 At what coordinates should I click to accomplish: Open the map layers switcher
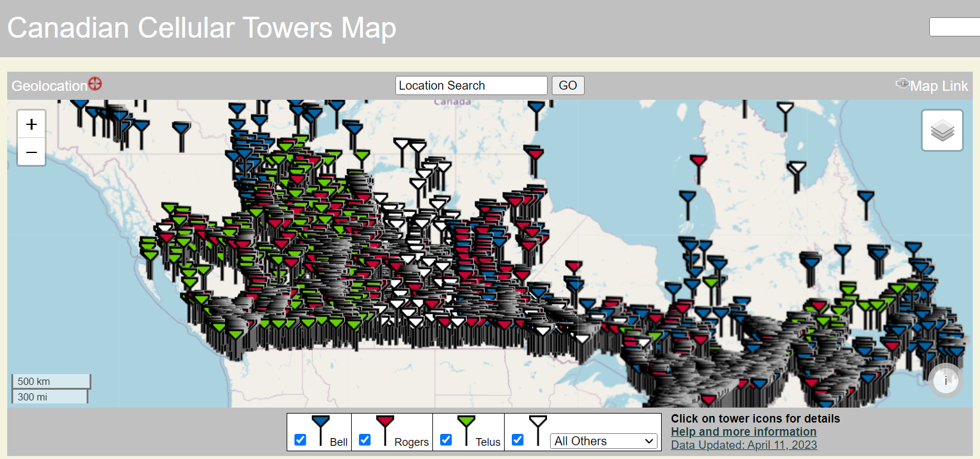(x=942, y=130)
